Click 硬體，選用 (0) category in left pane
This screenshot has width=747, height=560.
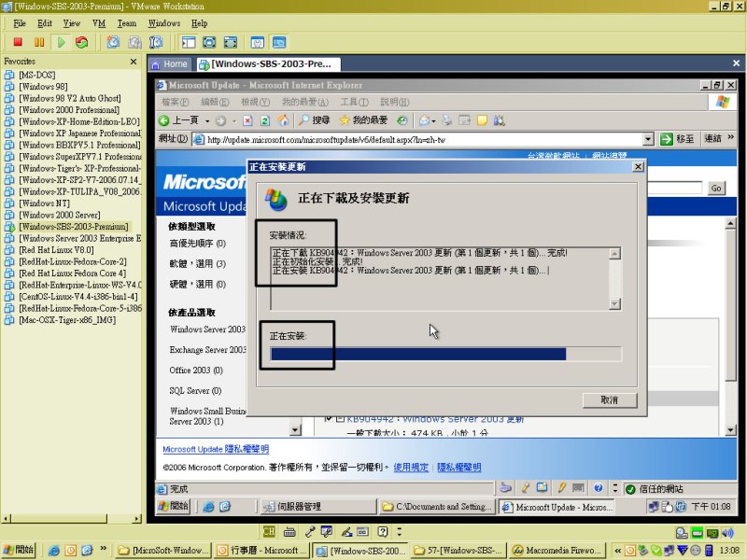pos(198,285)
